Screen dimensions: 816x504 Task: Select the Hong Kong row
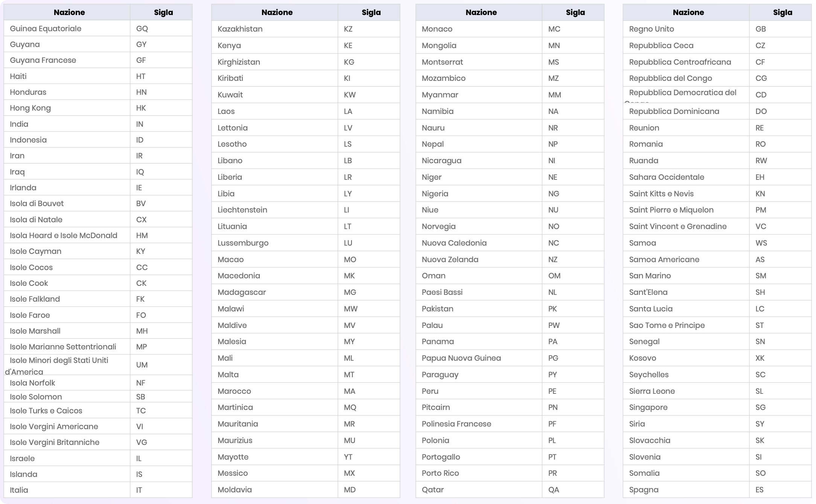coord(98,108)
